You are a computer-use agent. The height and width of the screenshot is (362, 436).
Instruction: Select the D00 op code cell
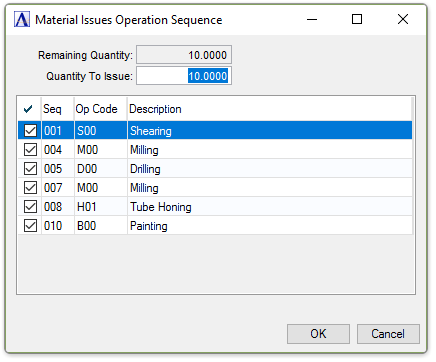tap(87, 169)
